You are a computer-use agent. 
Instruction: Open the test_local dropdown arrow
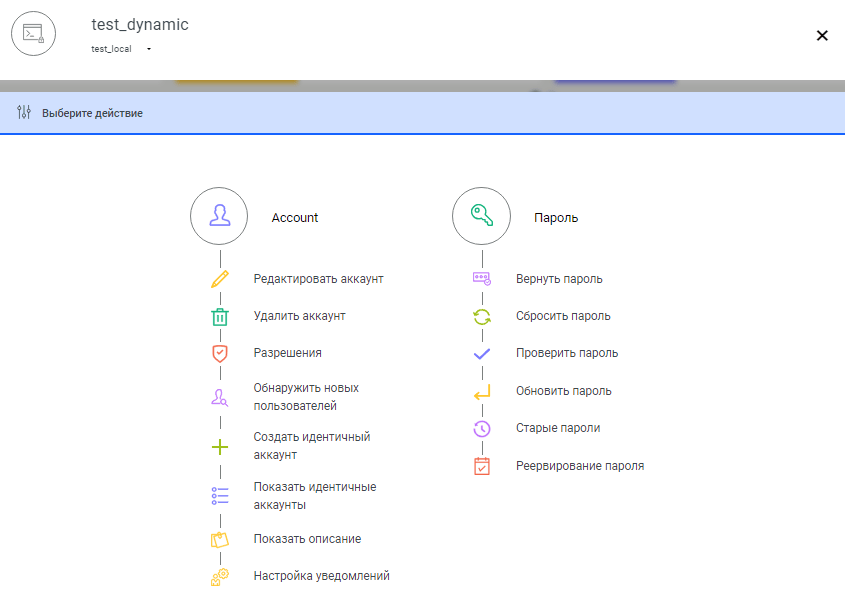click(x=149, y=49)
